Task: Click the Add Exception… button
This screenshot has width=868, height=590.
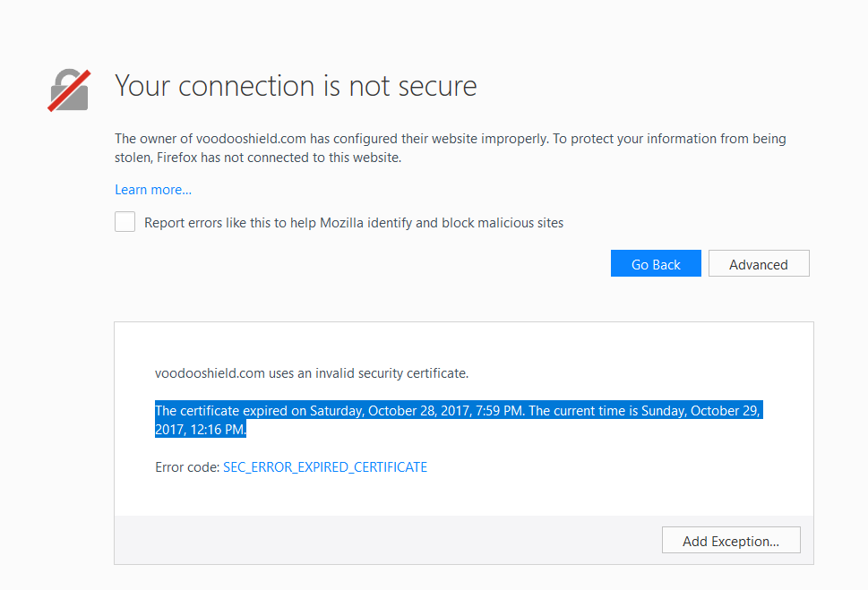Action: [730, 541]
